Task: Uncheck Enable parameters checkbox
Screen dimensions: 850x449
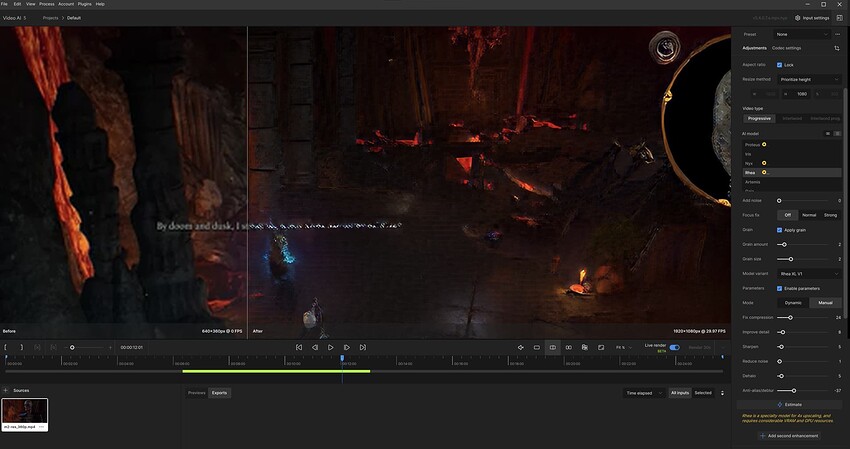Action: pos(780,288)
